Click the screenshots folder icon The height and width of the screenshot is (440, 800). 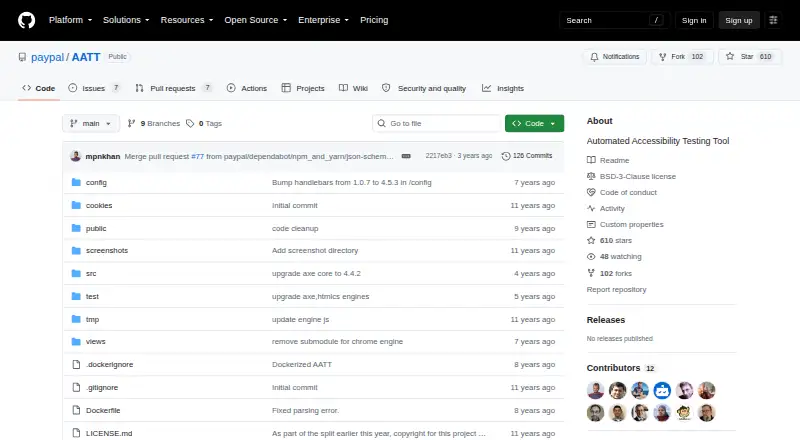(76, 251)
